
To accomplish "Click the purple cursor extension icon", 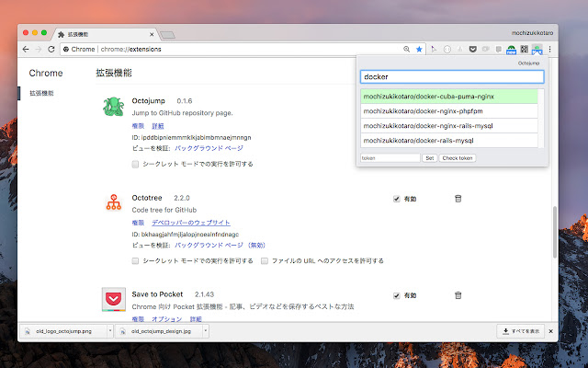I will [x=434, y=49].
